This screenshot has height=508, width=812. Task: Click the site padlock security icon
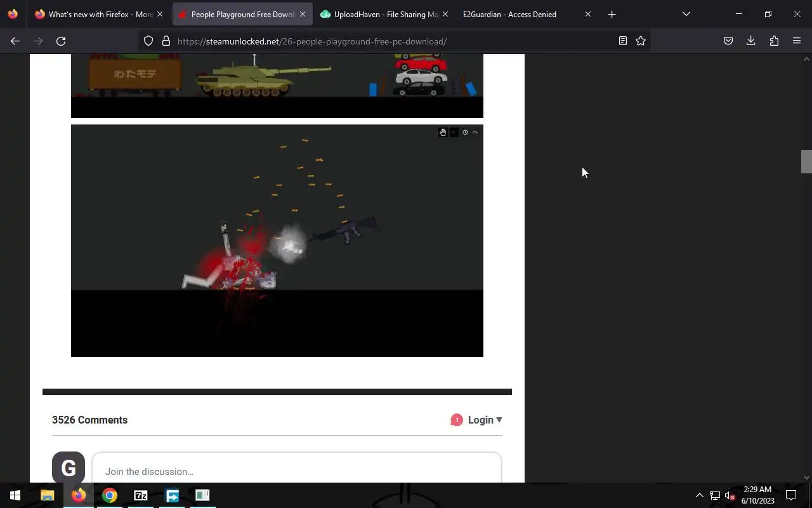point(166,41)
